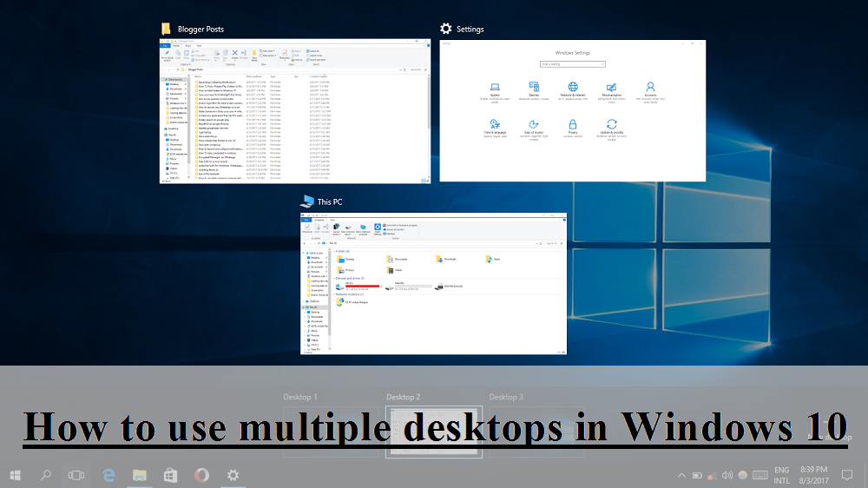Select the Blogger Posts window thumbnail
Image resolution: width=868 pixels, height=488 pixels.
[295, 111]
